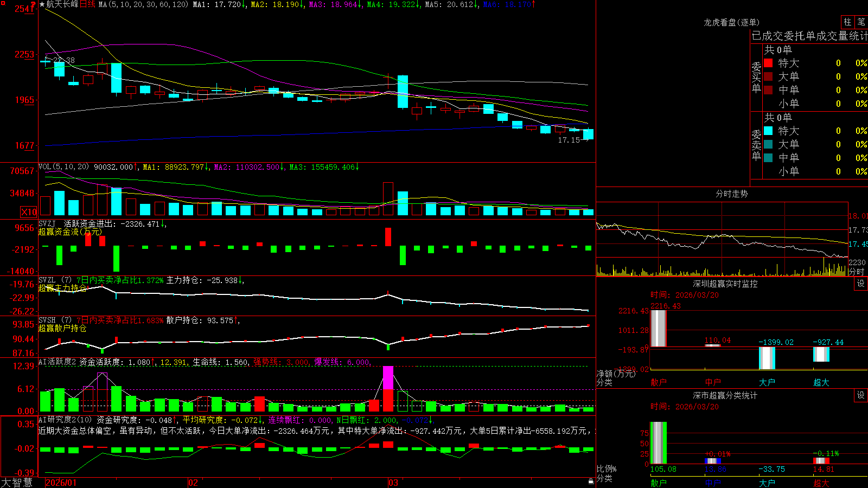Click the 已成交委托单成交量统计 header
Image resolution: width=868 pixels, height=488 pixels.
[810, 36]
